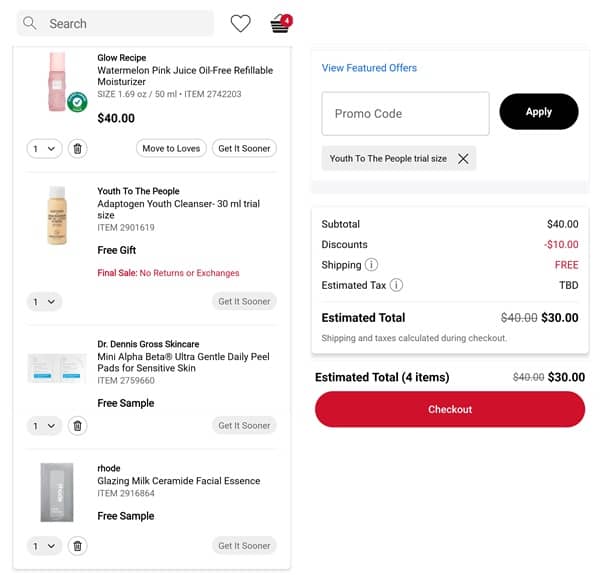600x575 pixels.
Task: Click the Move to Loves button
Action: click(171, 149)
